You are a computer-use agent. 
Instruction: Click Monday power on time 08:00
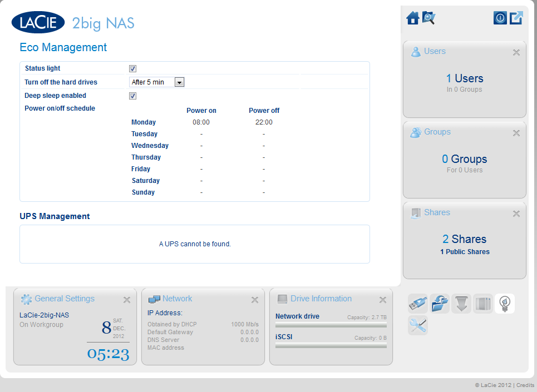pyautogui.click(x=201, y=122)
